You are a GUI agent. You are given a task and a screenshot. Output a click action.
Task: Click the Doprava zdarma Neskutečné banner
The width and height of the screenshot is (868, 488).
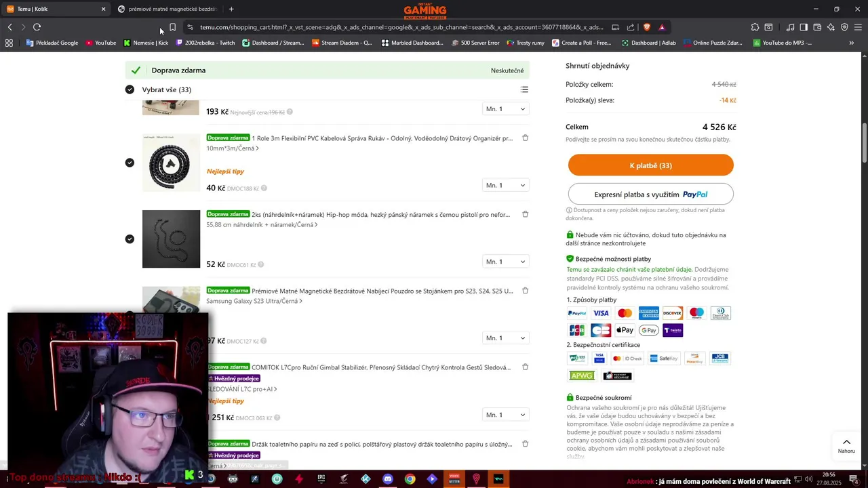[x=328, y=70]
